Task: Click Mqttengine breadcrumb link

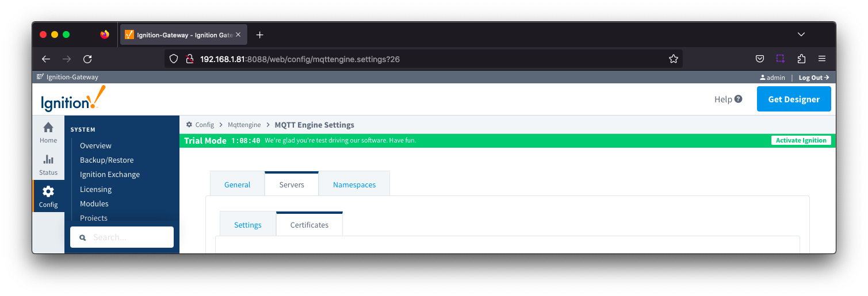Action: pos(244,125)
